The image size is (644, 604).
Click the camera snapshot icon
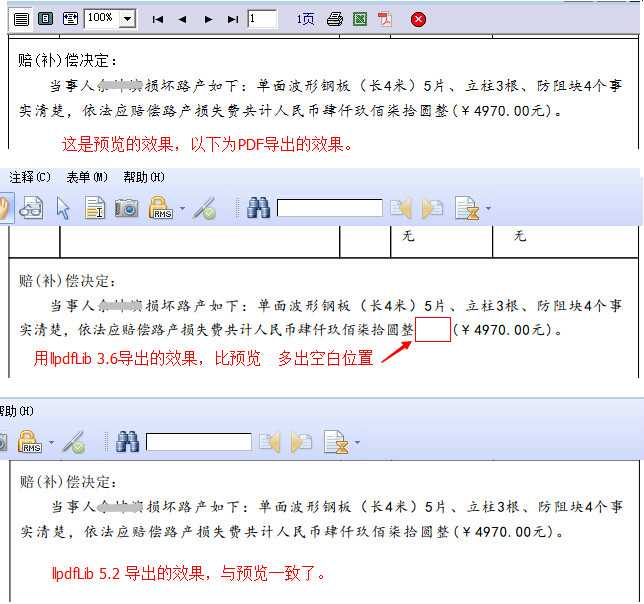[x=126, y=208]
